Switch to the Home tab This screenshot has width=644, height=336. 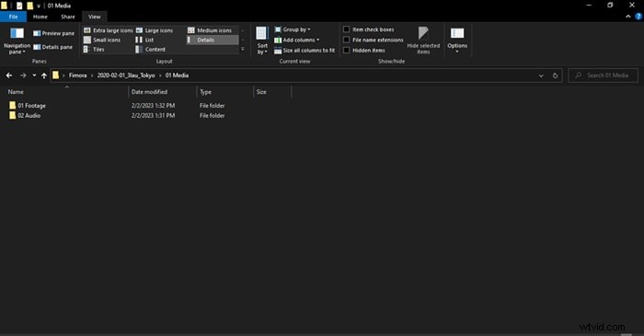point(40,17)
